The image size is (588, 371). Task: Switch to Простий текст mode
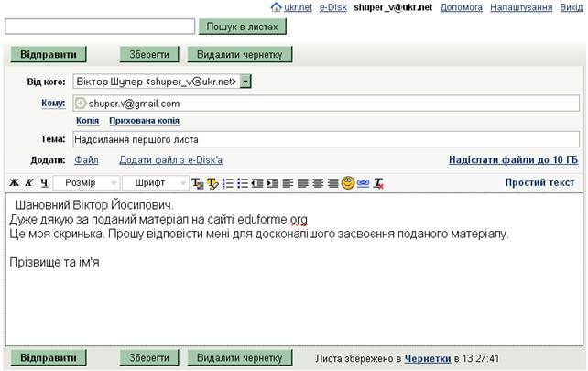[539, 182]
